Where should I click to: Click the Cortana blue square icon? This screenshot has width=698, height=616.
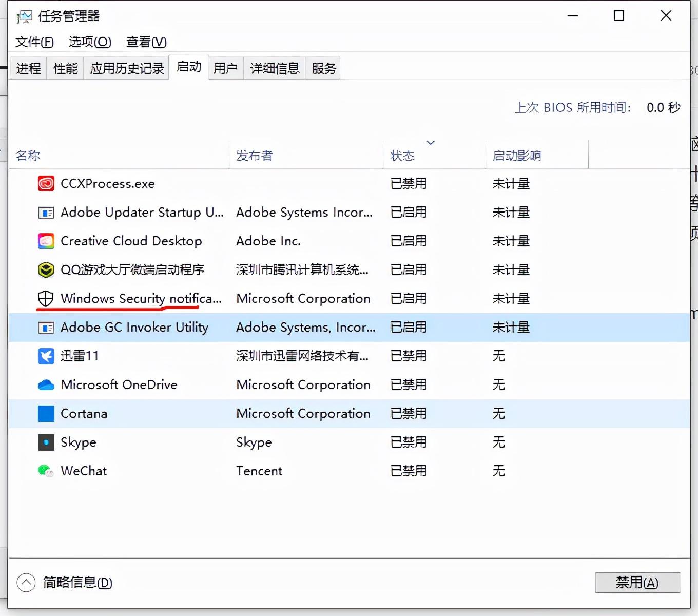tap(46, 413)
